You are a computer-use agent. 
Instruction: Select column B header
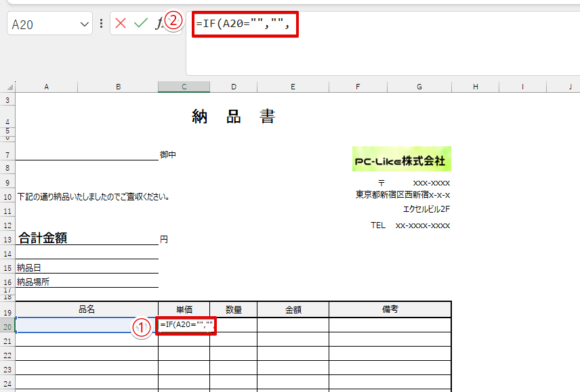(118, 87)
